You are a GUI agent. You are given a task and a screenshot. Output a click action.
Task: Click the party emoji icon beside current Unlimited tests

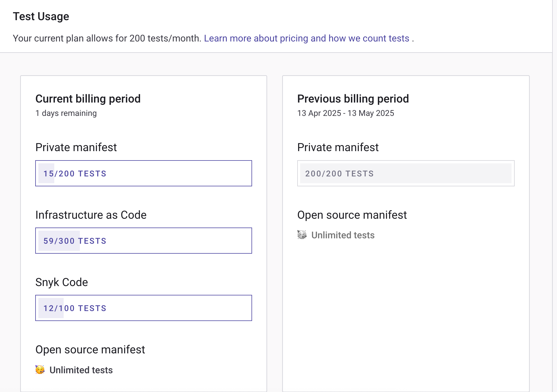(40, 370)
